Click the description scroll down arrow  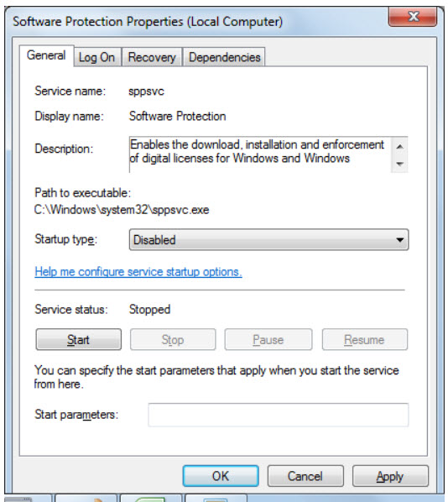(399, 164)
